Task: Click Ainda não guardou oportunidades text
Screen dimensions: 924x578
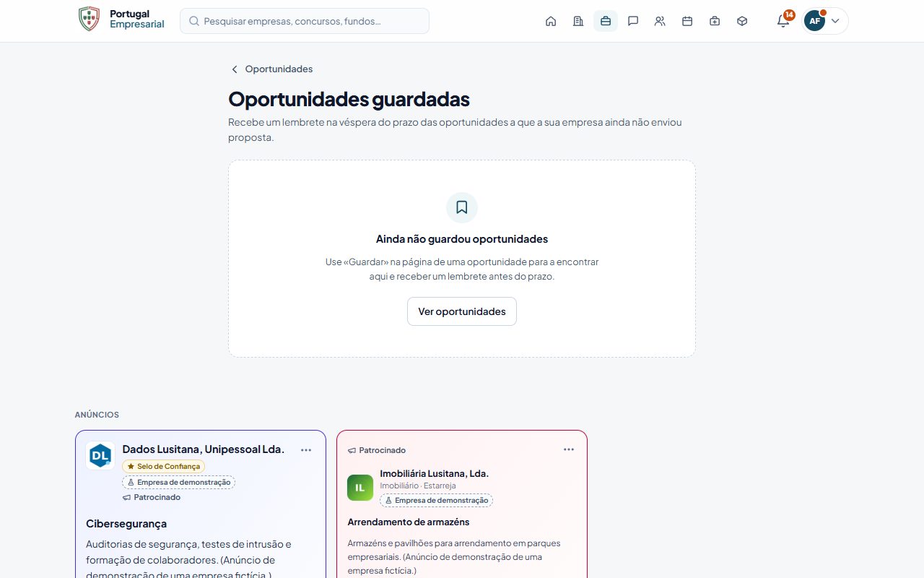Action: pyautogui.click(x=462, y=239)
